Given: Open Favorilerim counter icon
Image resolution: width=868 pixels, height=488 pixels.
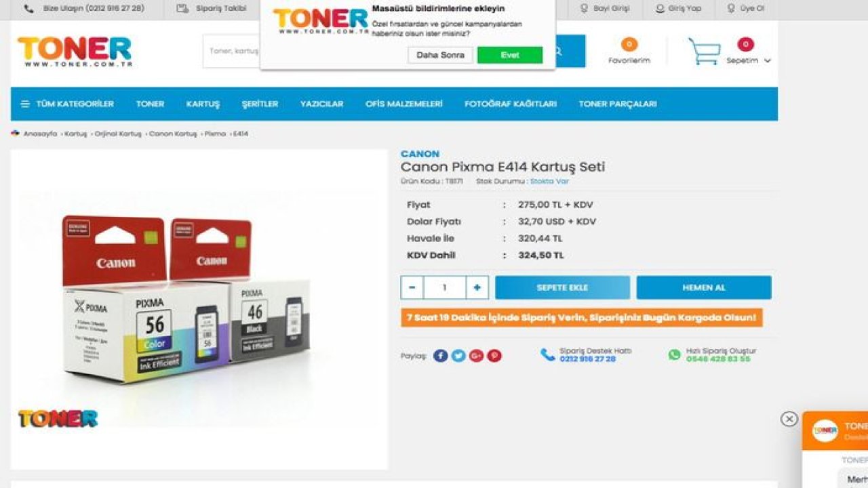Looking at the screenshot, I should pyautogui.click(x=629, y=45).
